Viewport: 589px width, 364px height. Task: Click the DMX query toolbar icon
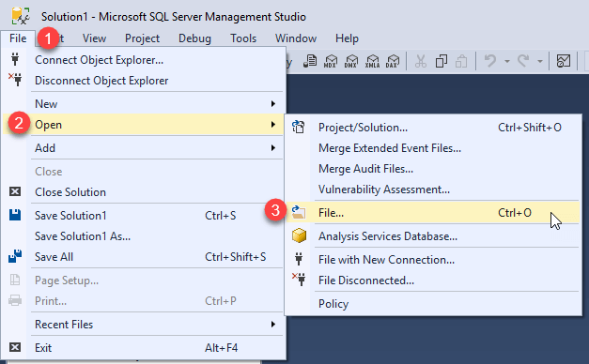tap(351, 61)
